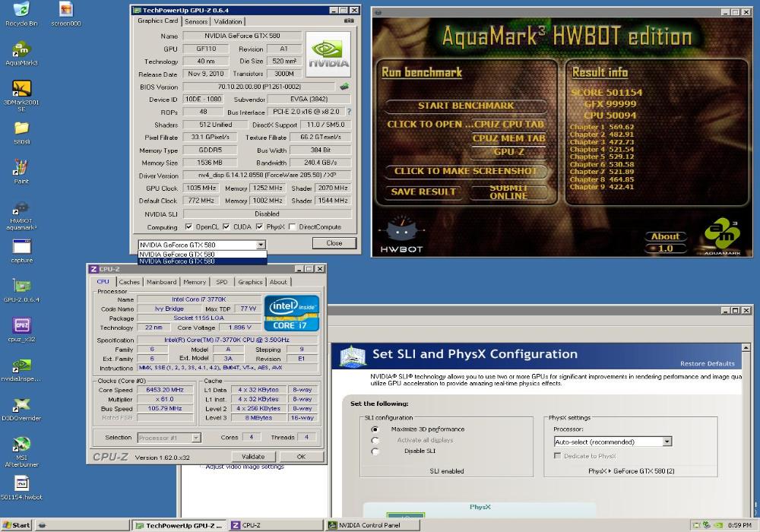Toggle OpenCL checkbox in GPU-Z
This screenshot has width=760, height=532.
(x=189, y=226)
